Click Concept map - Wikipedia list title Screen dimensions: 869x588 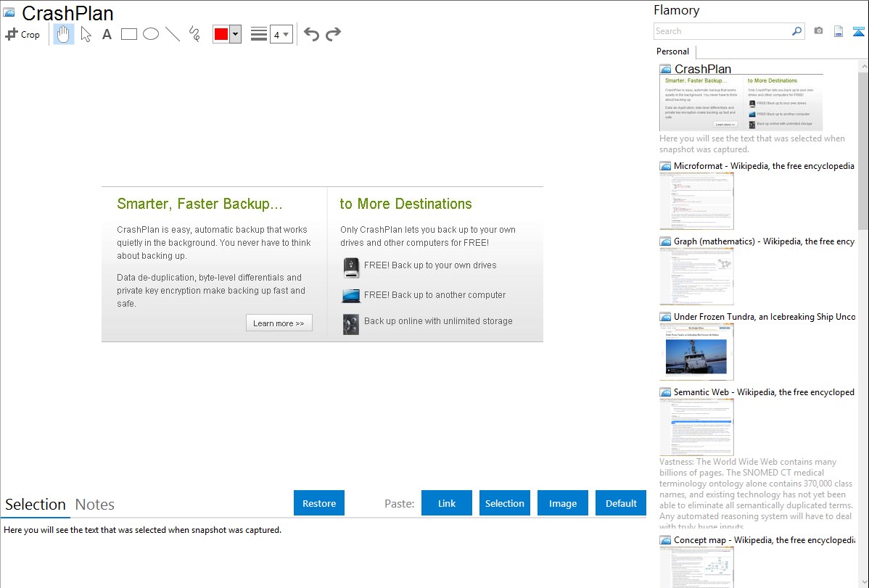(x=764, y=539)
